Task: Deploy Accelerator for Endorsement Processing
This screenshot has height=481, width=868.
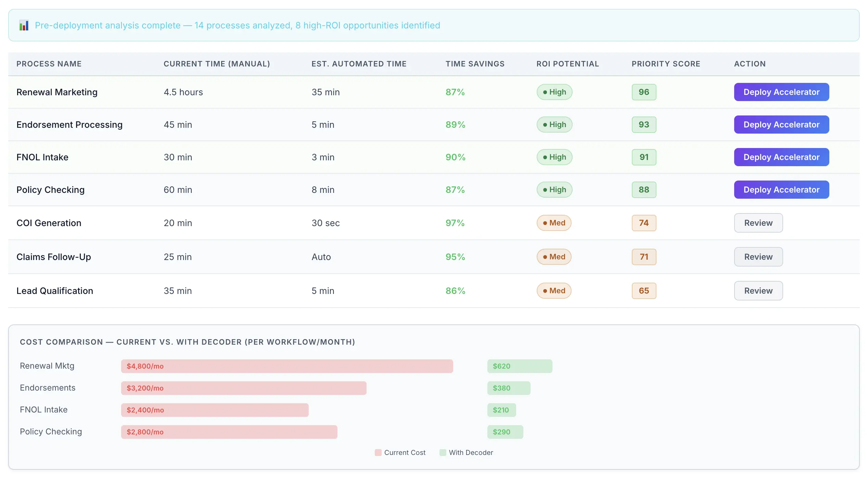Action: [781, 125]
